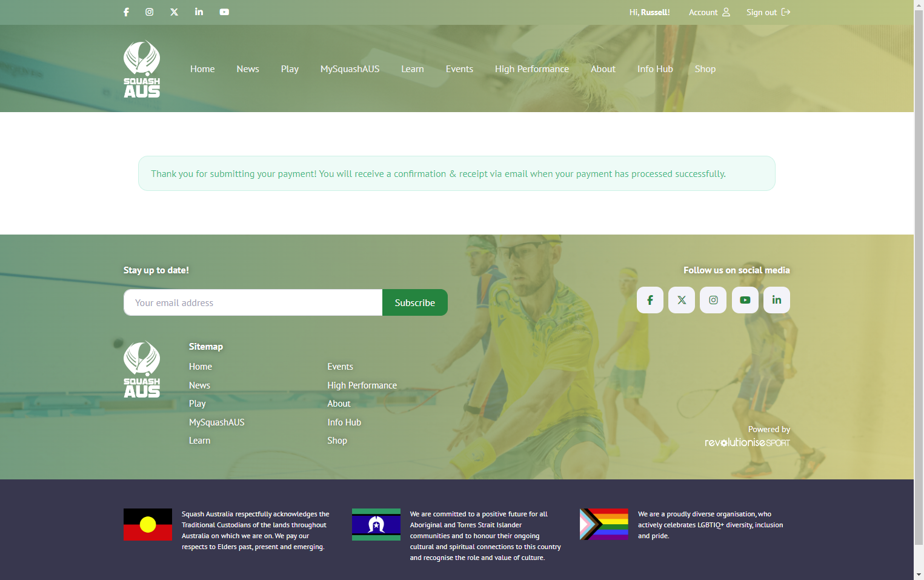Open News in main navigation
This screenshot has width=924, height=580.
tap(248, 69)
